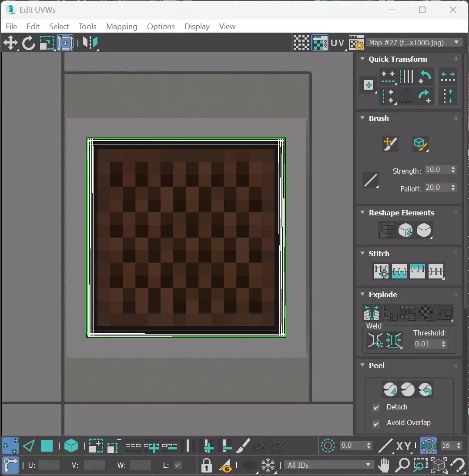Viewport: 469px width, 476px height.
Task: Open the File menu
Action: (11, 27)
